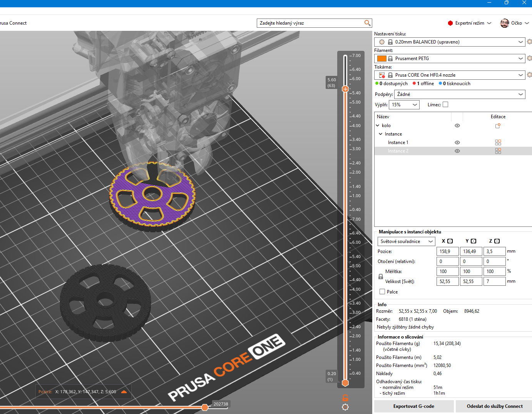Click the search magnifier icon
This screenshot has width=532, height=414.
[367, 23]
